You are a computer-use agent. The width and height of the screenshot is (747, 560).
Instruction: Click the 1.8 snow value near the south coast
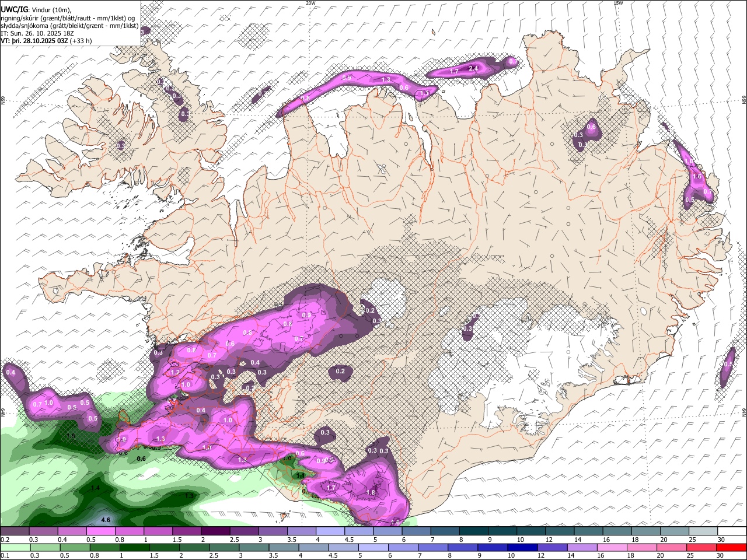coord(371,492)
